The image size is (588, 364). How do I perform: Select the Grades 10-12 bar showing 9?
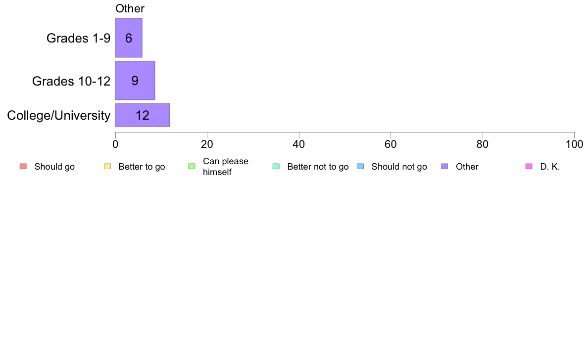(x=135, y=81)
